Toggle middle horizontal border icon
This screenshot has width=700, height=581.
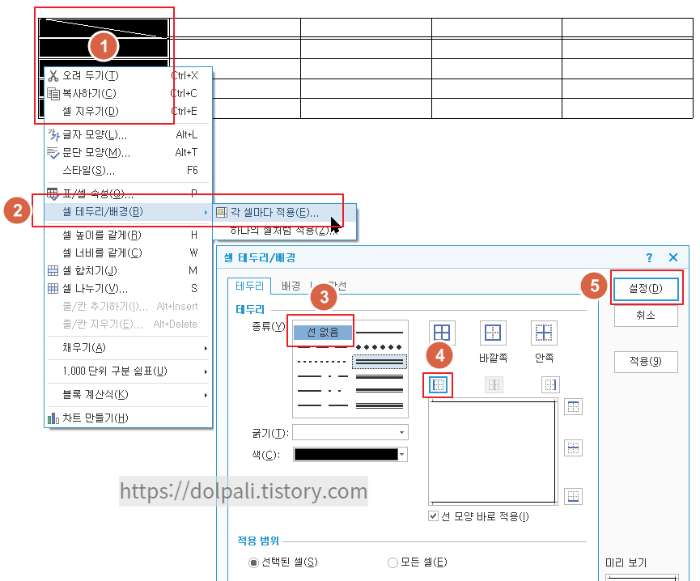tap(573, 447)
